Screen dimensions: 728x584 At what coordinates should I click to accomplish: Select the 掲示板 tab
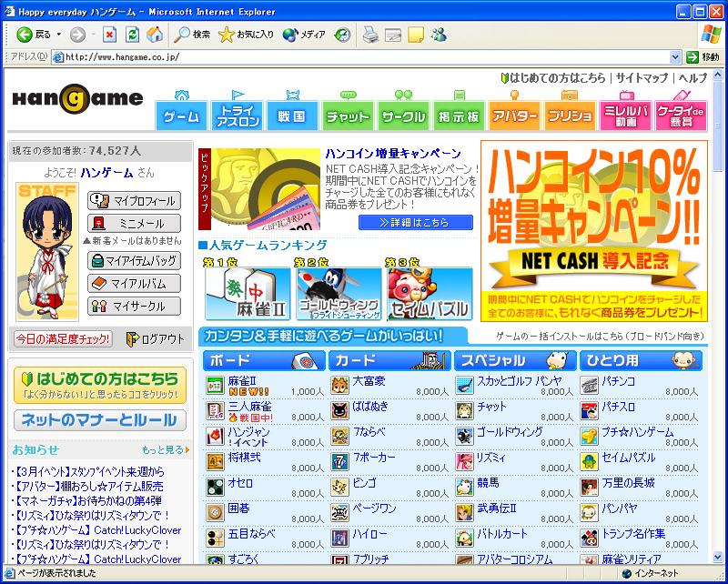[x=459, y=116]
